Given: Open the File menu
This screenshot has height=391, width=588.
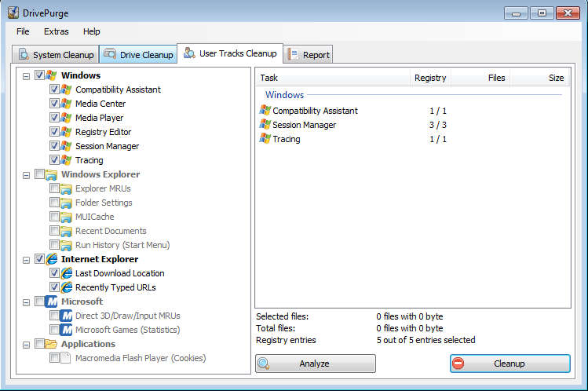Looking at the screenshot, I should [23, 31].
